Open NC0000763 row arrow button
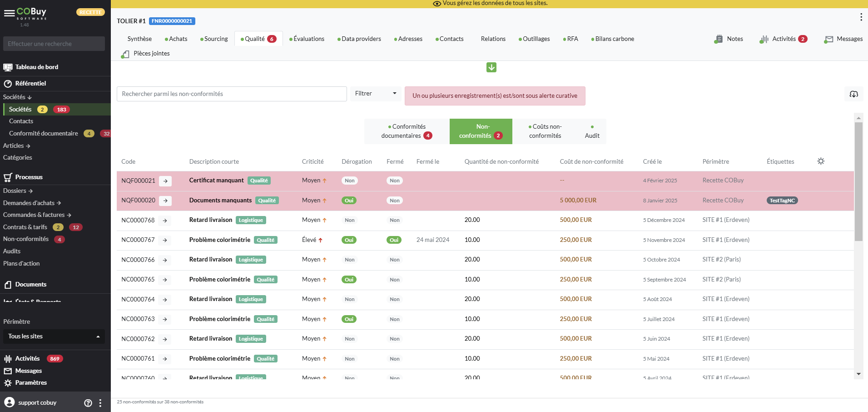The image size is (868, 412). (x=165, y=319)
